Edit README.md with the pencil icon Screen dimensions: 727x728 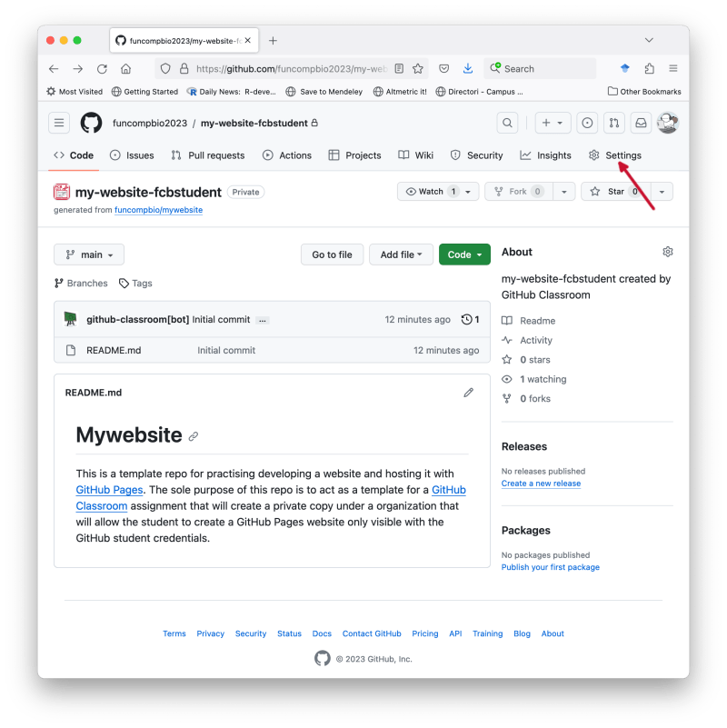coord(468,393)
